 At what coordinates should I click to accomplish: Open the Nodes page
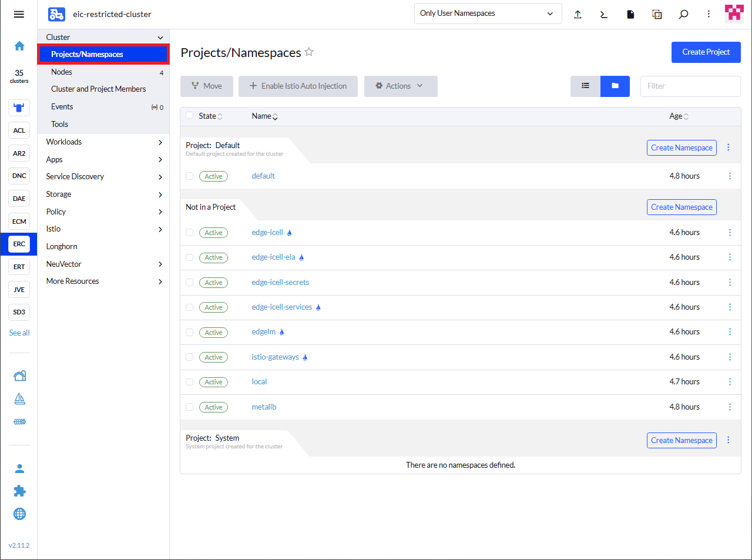tap(62, 71)
